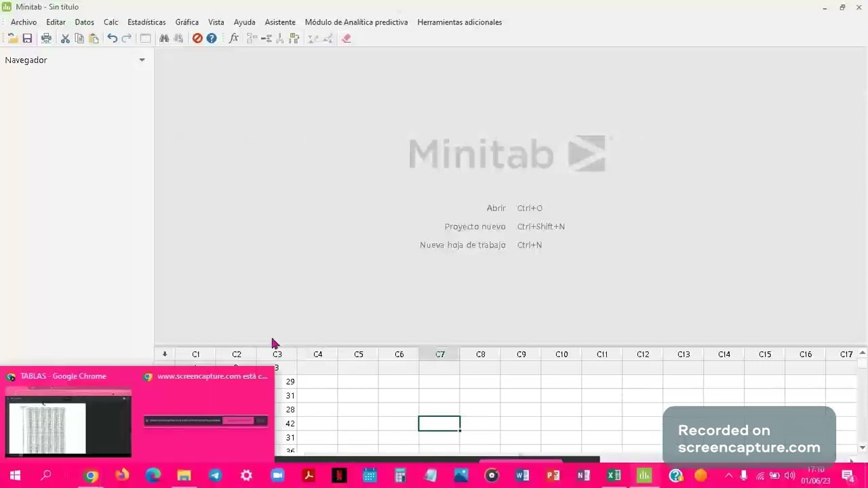The height and width of the screenshot is (488, 868).
Task: Select column header C7
Action: (439, 354)
